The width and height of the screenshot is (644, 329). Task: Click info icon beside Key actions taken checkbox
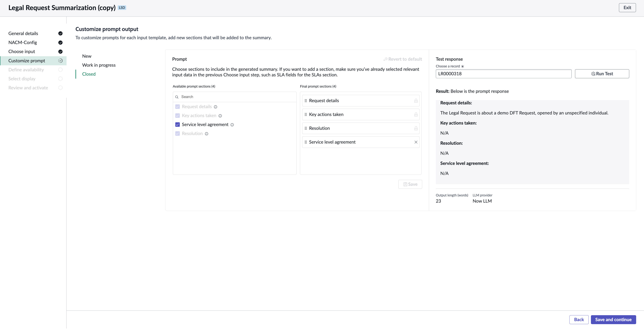(220, 116)
